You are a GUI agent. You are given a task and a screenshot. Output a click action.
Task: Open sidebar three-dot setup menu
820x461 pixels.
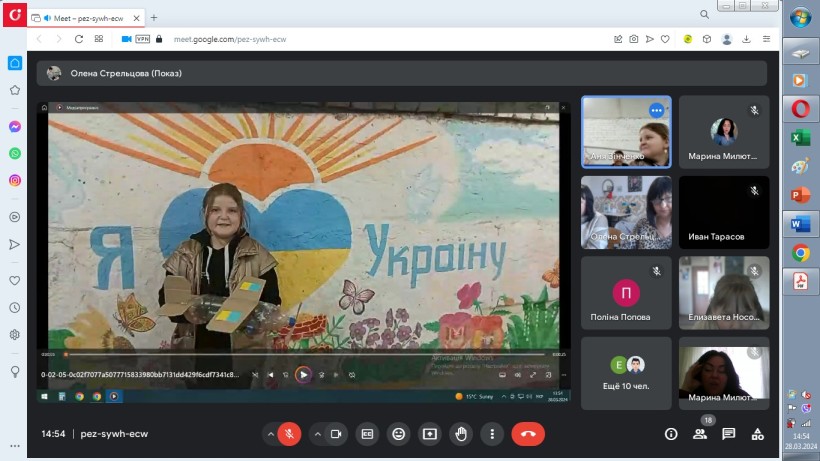tap(15, 446)
